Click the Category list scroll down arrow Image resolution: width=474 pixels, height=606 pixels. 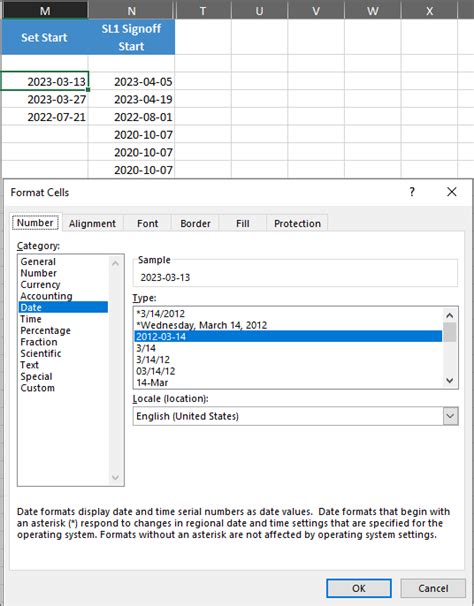pyautogui.click(x=115, y=477)
